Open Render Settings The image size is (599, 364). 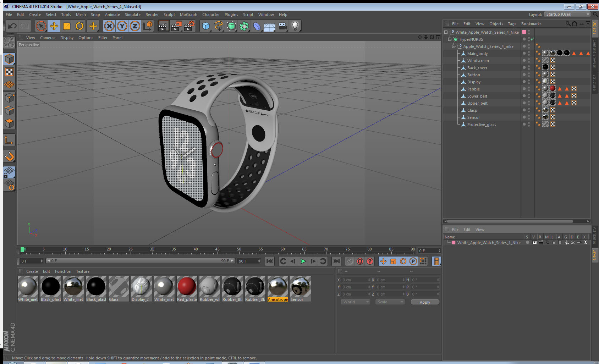pos(189,26)
